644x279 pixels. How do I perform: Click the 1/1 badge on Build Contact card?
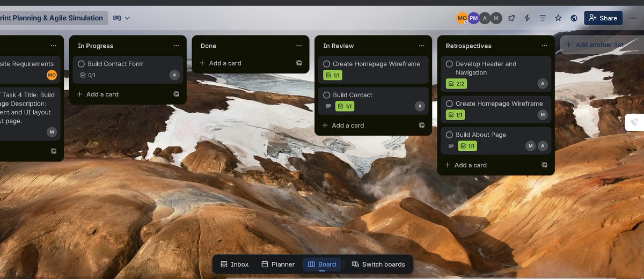[x=345, y=106]
